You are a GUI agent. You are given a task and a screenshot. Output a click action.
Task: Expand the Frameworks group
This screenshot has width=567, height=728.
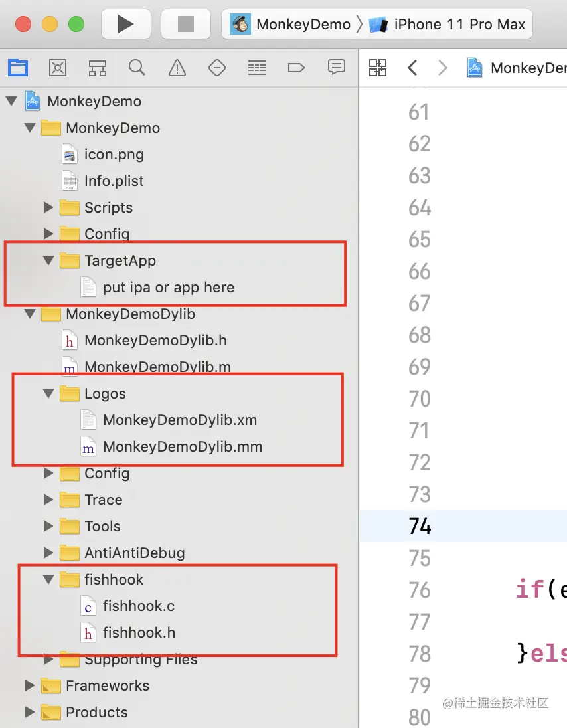pyautogui.click(x=30, y=685)
